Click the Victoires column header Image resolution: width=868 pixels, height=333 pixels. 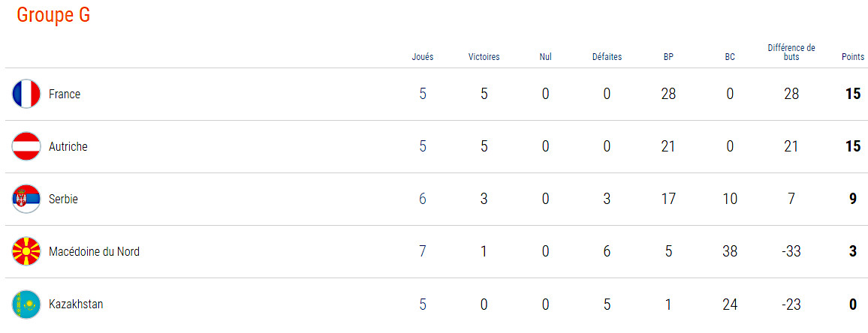coord(484,57)
